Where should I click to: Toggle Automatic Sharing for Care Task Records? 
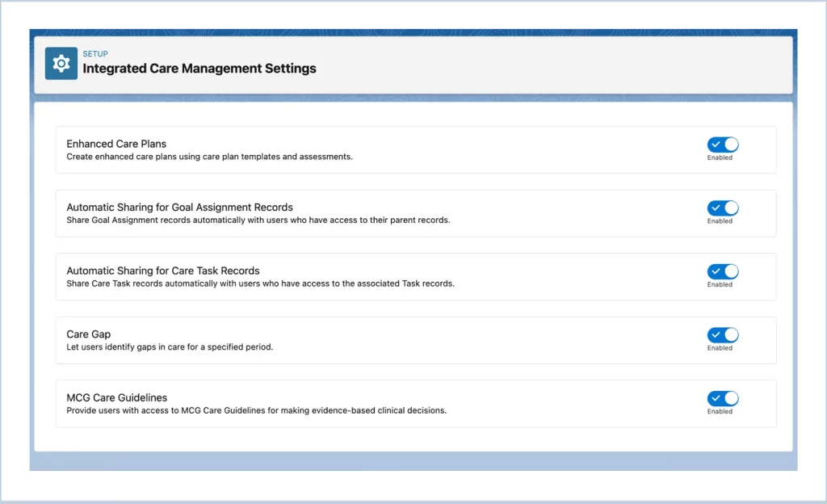(x=723, y=271)
